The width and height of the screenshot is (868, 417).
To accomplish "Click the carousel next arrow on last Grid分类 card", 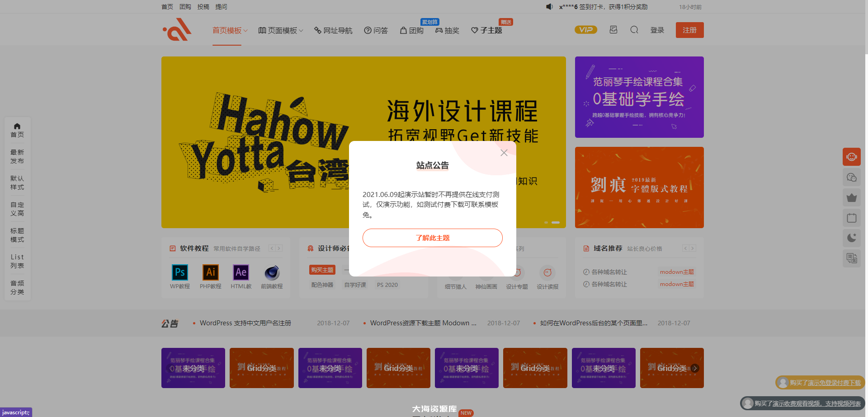I will pos(695,368).
